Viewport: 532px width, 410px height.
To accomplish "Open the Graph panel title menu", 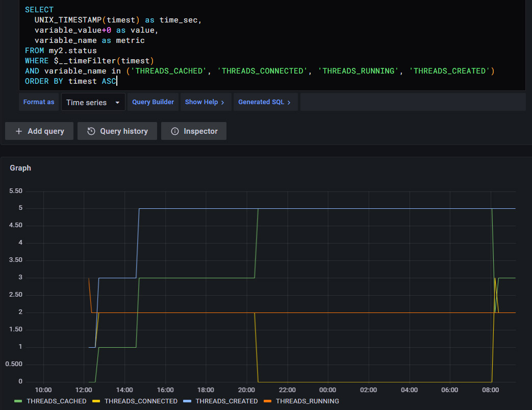I will pos(20,167).
